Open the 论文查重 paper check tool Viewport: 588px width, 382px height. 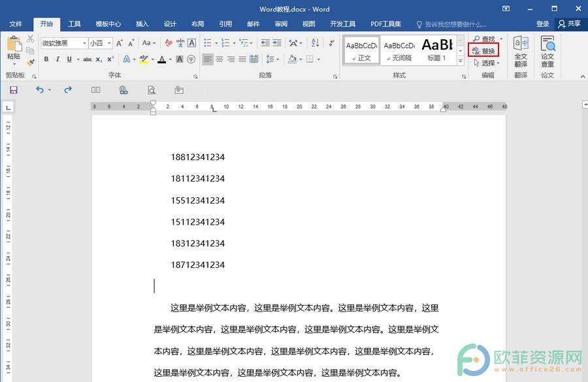click(547, 52)
